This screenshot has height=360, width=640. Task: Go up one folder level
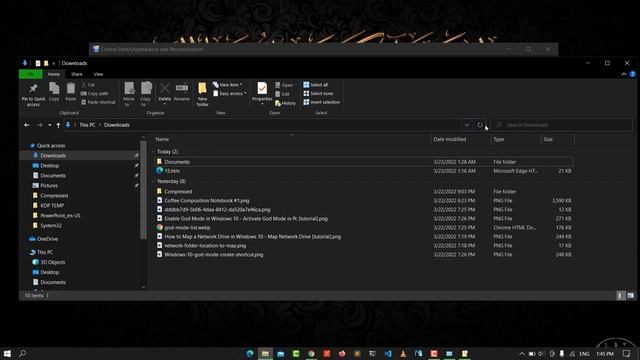coord(58,125)
